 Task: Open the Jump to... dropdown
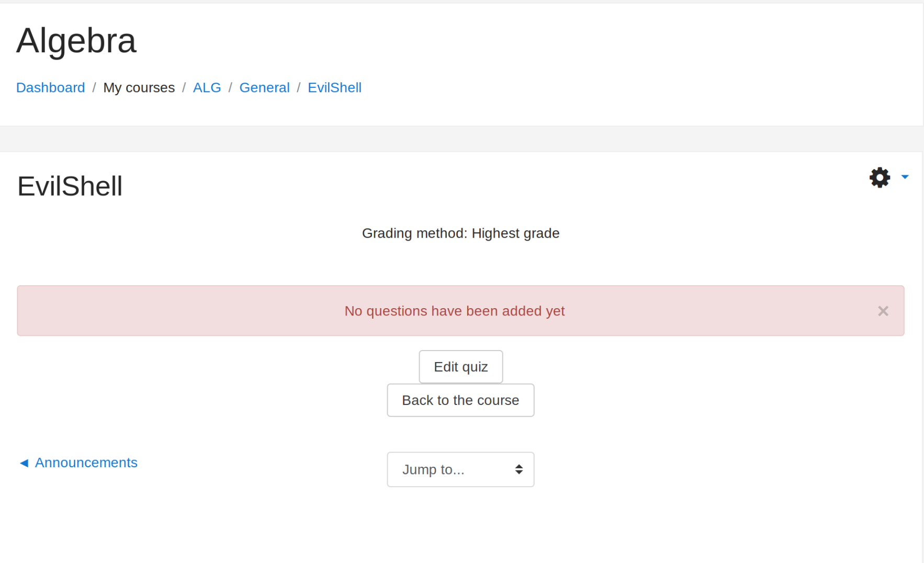pos(460,469)
